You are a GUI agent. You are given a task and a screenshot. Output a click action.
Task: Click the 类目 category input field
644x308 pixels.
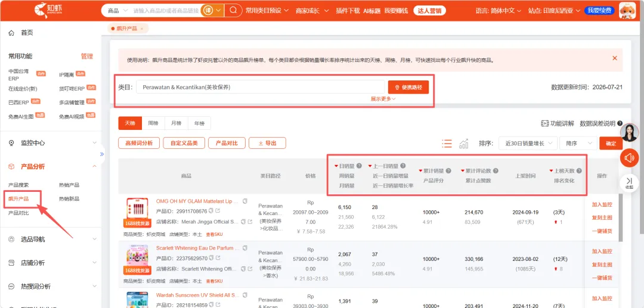coord(261,88)
